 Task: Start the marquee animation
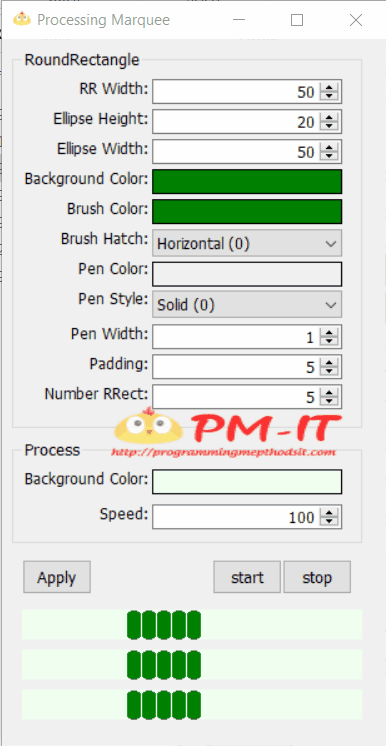247,577
